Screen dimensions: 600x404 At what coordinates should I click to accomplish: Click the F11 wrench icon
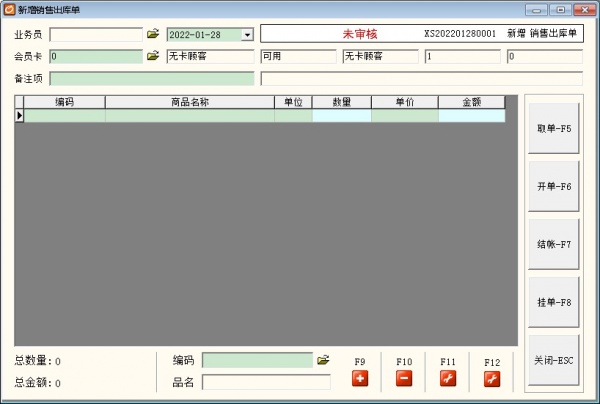coord(448,378)
